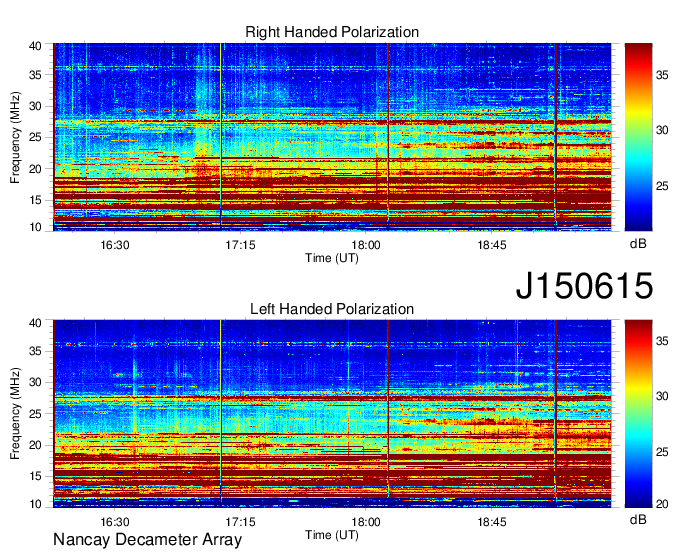
Task: Click the 40 MHz tick on upper plot
Action: (36, 46)
